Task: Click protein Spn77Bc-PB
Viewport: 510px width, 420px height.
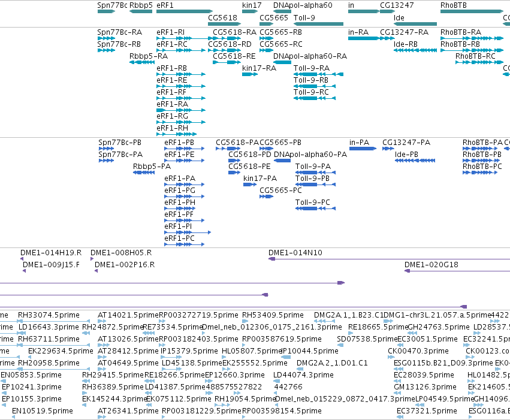Action: tap(120, 143)
